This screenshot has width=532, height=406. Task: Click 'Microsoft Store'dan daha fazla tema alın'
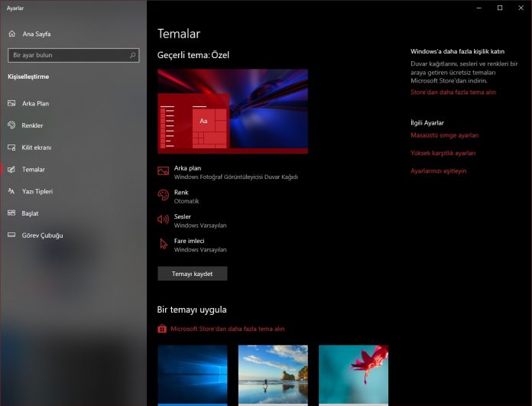pyautogui.click(x=227, y=329)
